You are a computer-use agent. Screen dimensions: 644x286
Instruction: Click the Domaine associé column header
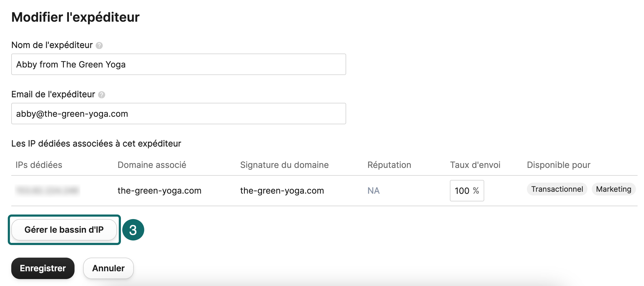[152, 165]
